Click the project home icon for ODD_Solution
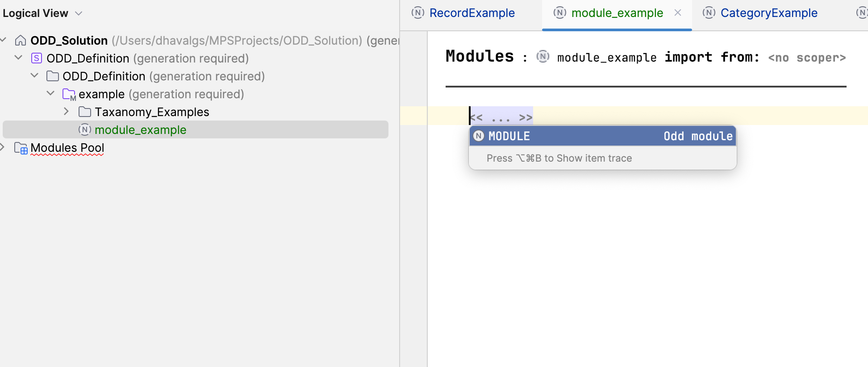 pos(20,40)
